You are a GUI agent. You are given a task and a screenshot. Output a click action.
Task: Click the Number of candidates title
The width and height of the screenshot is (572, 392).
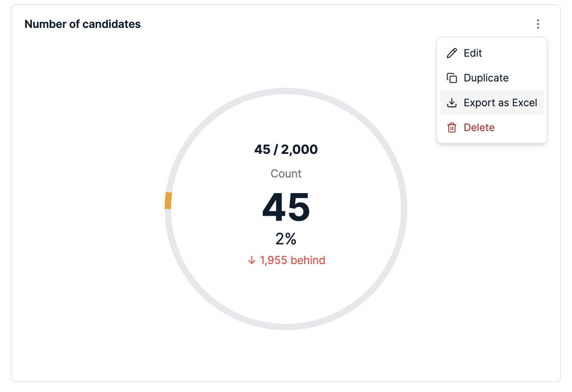[82, 24]
